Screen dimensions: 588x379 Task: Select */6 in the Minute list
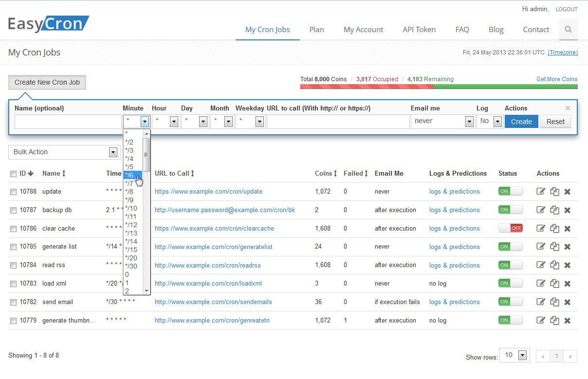[x=133, y=175]
